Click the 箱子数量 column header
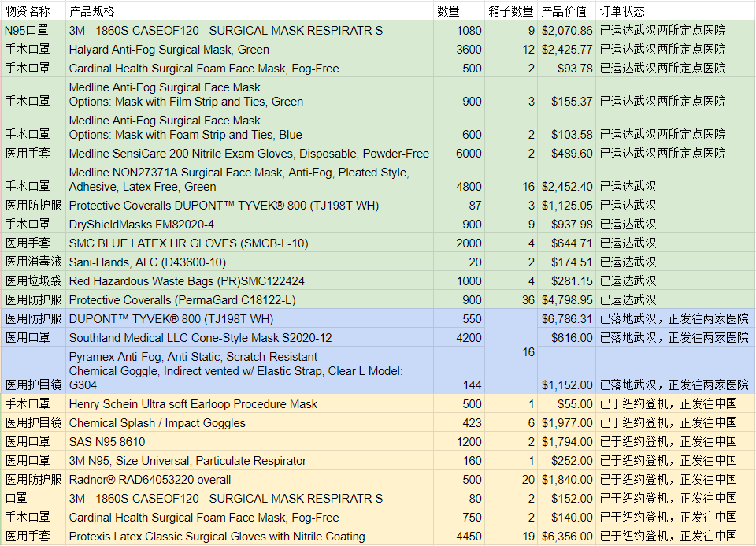Image resolution: width=756 pixels, height=546 pixels. coord(511,11)
